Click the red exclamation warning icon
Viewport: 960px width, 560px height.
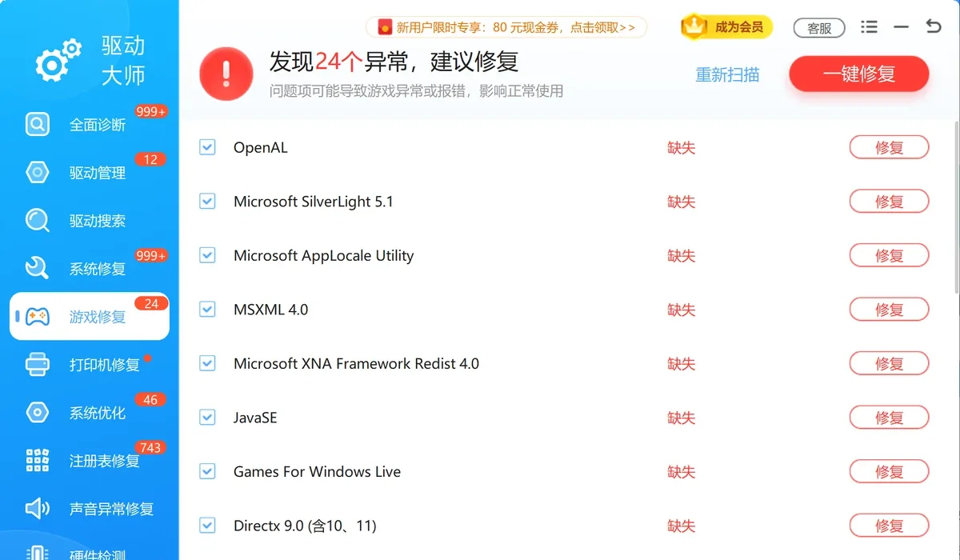(x=226, y=74)
